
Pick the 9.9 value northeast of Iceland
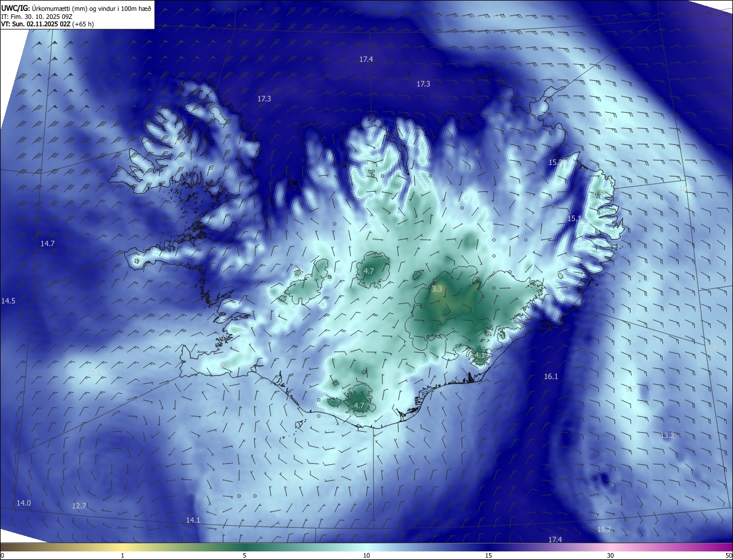[x=607, y=121]
